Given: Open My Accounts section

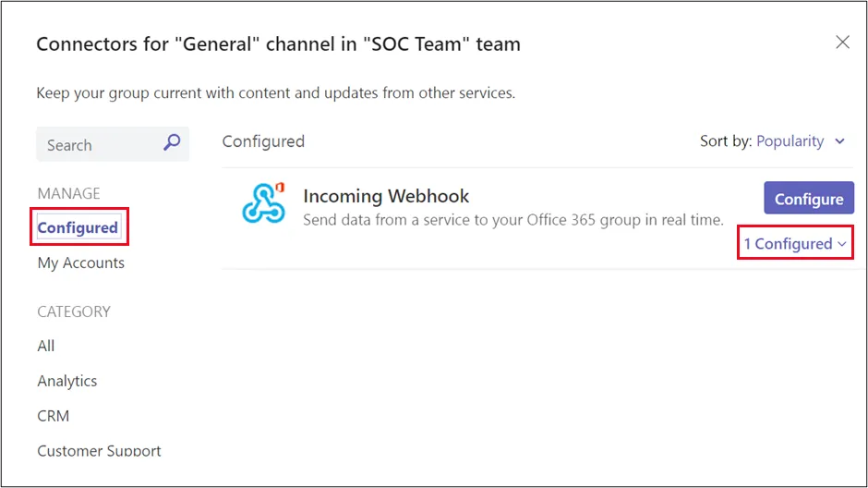Looking at the screenshot, I should (81, 263).
